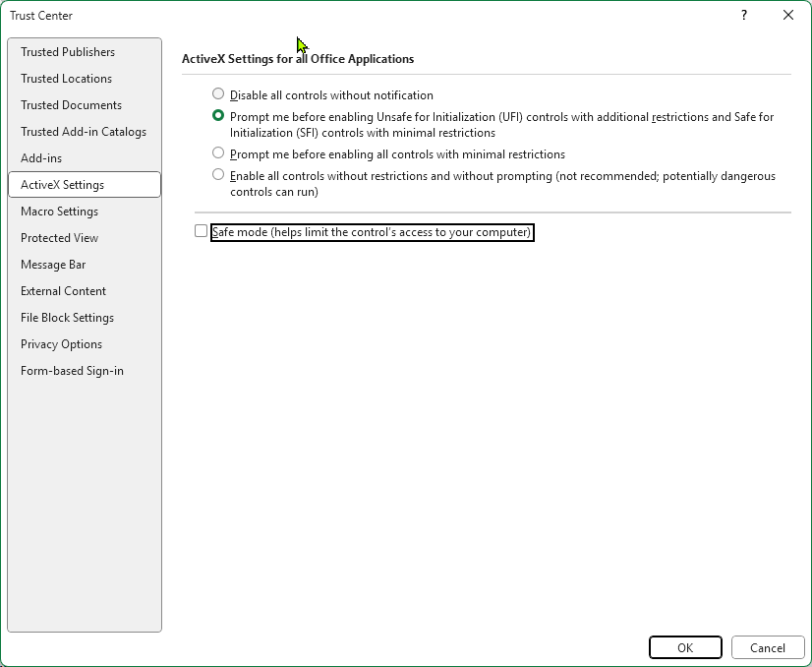812x667 pixels.
Task: Confirm changes with OK
Action: click(x=685, y=647)
